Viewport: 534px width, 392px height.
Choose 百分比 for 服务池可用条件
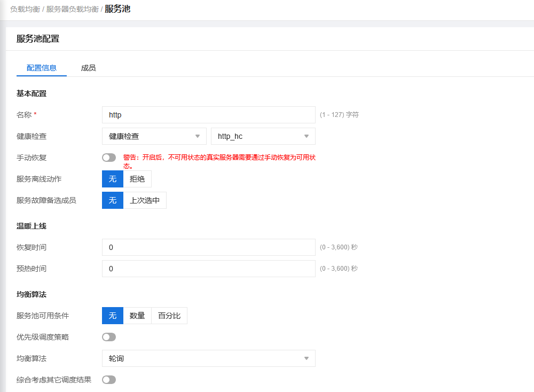click(x=169, y=316)
